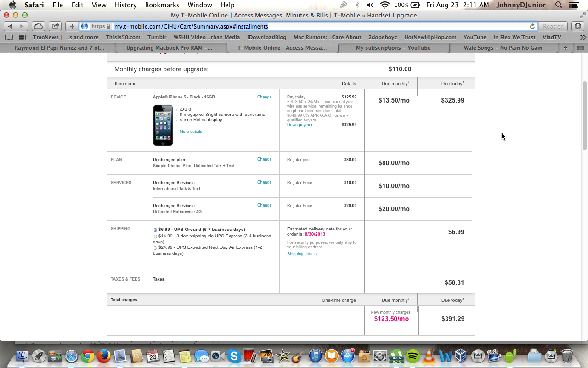Click the $391.29 due today total

[452, 319]
